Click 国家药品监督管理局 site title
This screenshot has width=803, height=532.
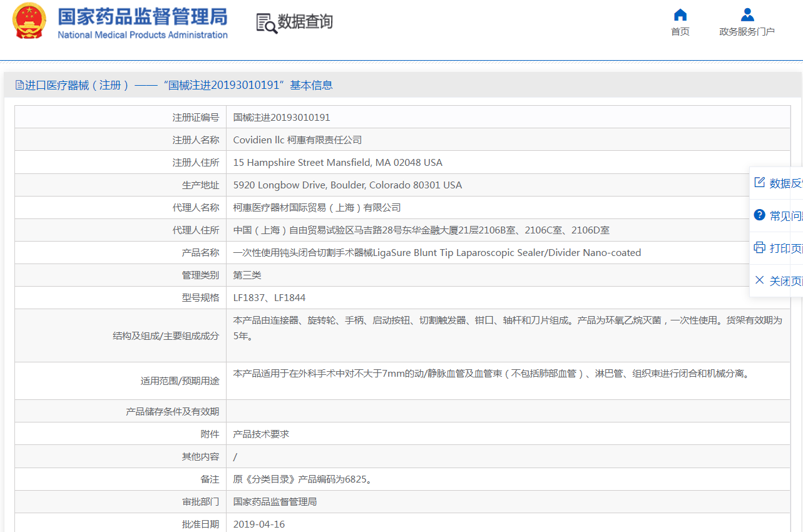(x=143, y=16)
